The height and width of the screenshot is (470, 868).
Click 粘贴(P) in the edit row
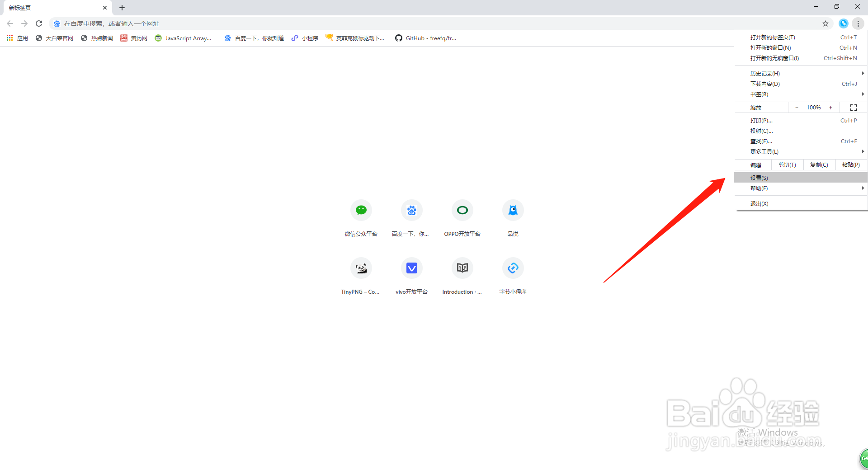[851, 165]
